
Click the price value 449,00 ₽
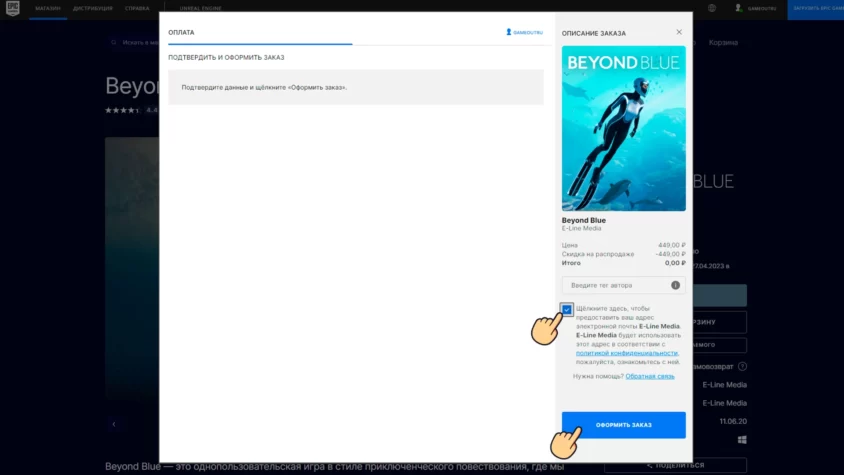coord(671,246)
